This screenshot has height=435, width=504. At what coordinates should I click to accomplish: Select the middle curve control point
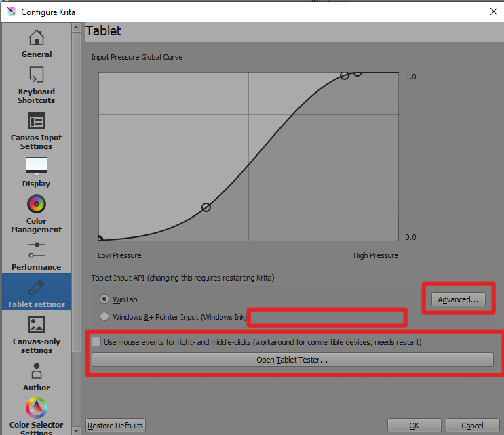coord(206,207)
